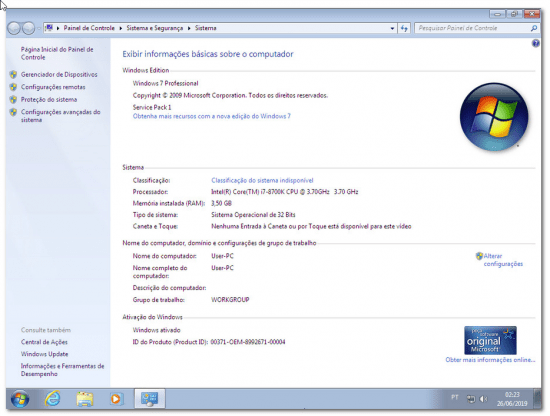Click the heading 'Exibir informações básicas sobre o computador'
Image resolution: width=550 pixels, height=416 pixels.
tap(208, 54)
